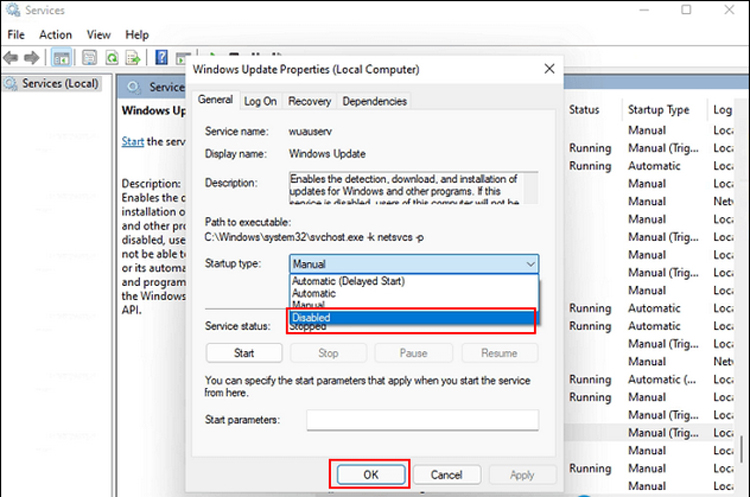
Task: Click the Back arrow toolbar icon
Action: point(11,58)
